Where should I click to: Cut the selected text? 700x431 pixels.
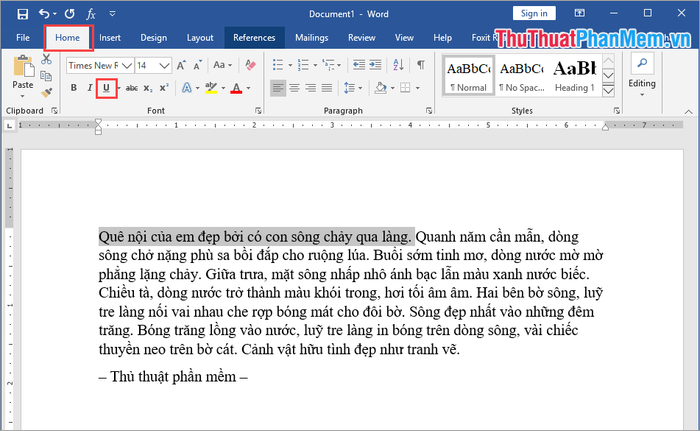(46, 59)
